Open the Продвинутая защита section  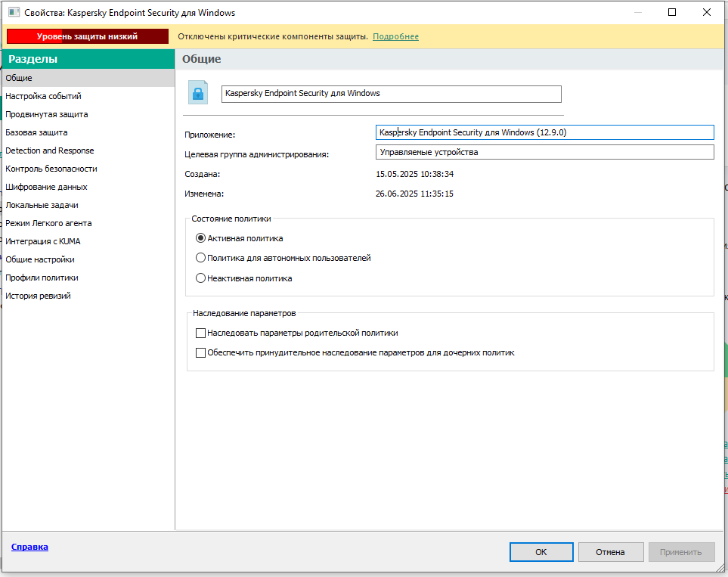pyautogui.click(x=46, y=114)
